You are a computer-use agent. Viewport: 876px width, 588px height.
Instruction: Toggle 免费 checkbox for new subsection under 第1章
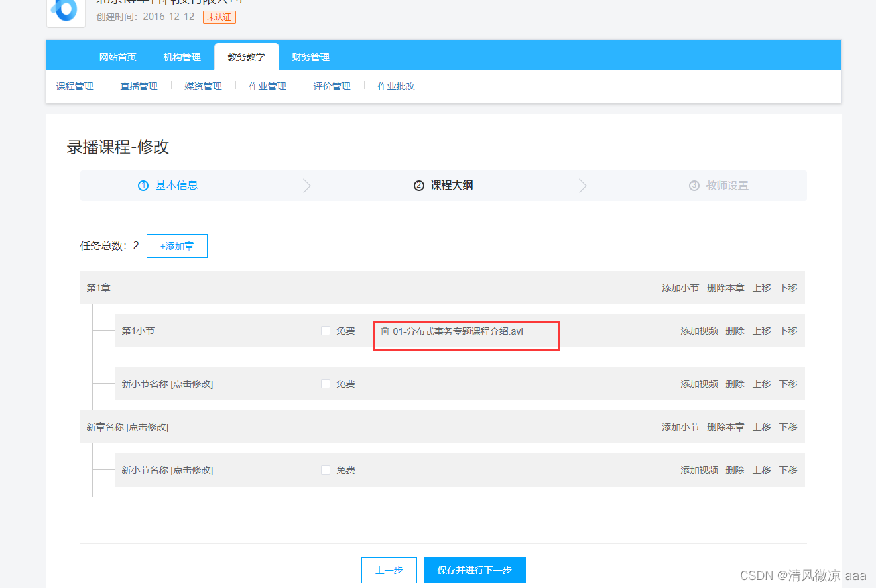(326, 384)
